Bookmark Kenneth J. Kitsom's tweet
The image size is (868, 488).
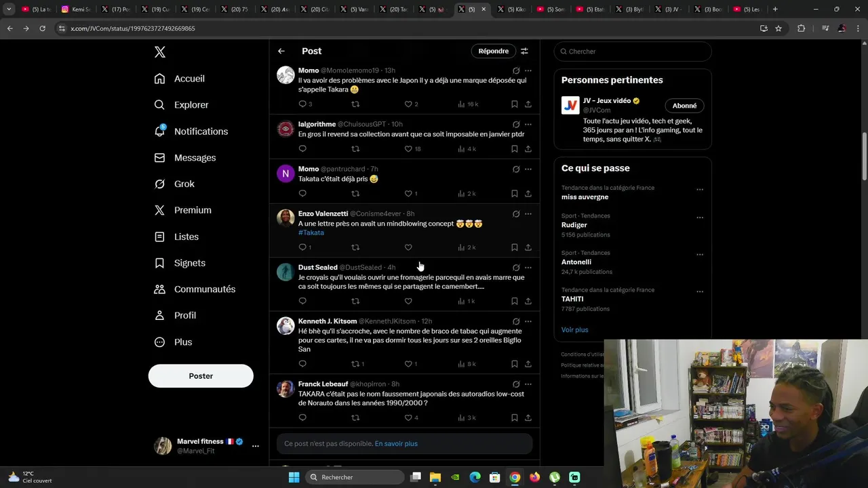tap(514, 363)
